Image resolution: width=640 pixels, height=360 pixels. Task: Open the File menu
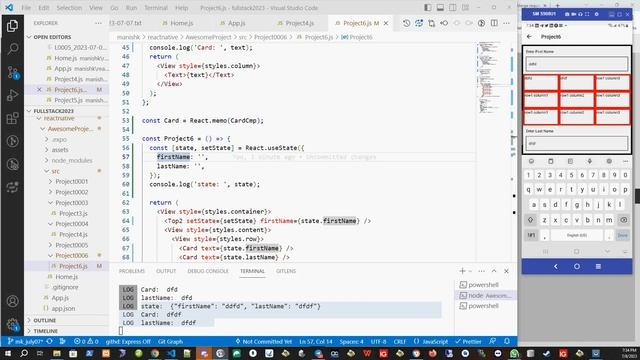[x=26, y=8]
